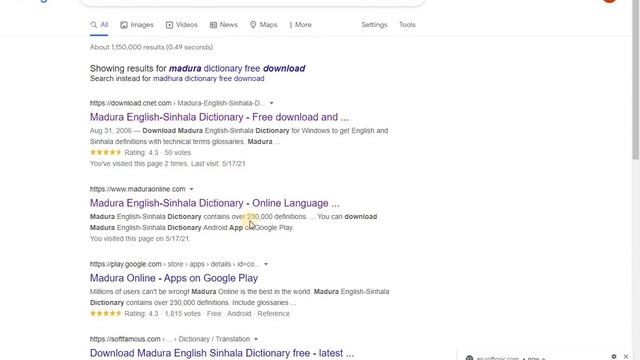
Task: Search instead for madhura dictionary free downoad
Action: 209,79
